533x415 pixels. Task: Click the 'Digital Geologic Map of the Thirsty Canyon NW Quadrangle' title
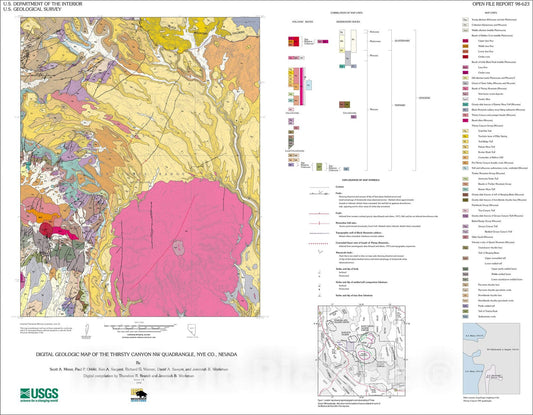(136, 355)
